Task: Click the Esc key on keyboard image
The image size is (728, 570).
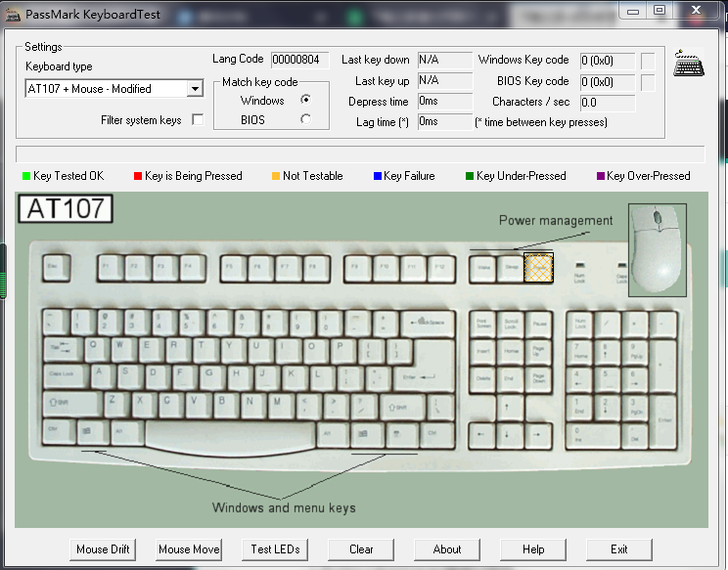Action: coord(56,268)
